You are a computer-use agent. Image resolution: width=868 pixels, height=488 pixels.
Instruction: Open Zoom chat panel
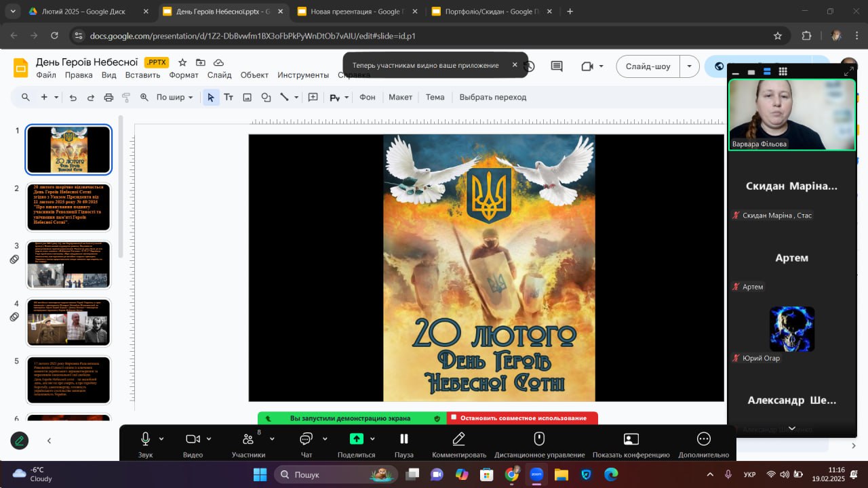307,444
